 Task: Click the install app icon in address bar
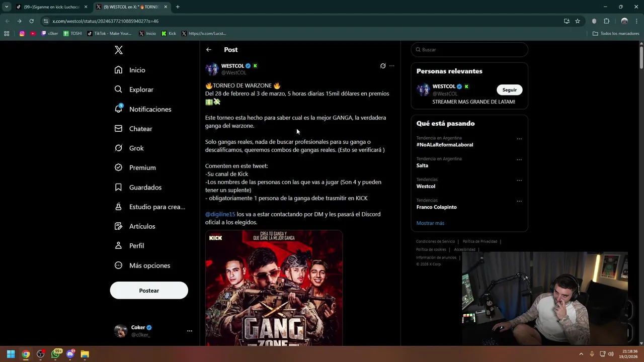point(567,21)
